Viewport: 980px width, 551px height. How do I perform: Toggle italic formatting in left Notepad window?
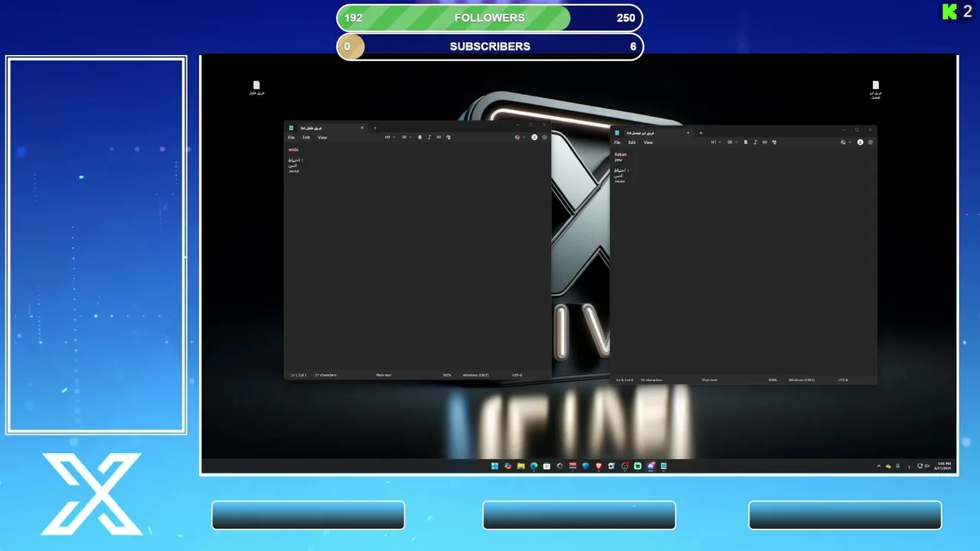tap(429, 137)
